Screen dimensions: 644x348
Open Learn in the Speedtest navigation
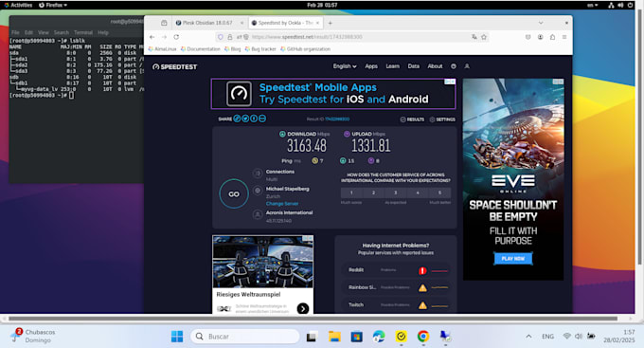[393, 66]
